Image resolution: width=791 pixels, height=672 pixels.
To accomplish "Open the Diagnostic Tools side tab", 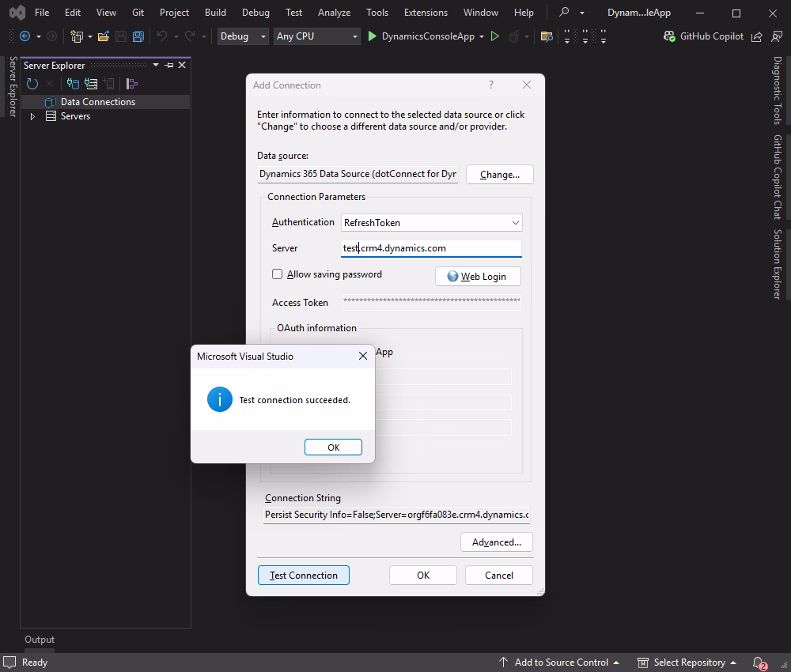I will [778, 90].
